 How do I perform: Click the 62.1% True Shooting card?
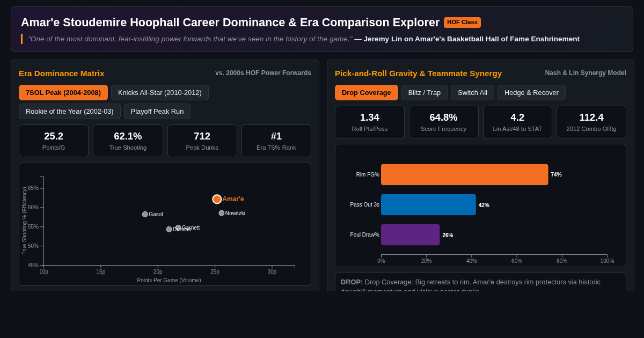[128, 141]
